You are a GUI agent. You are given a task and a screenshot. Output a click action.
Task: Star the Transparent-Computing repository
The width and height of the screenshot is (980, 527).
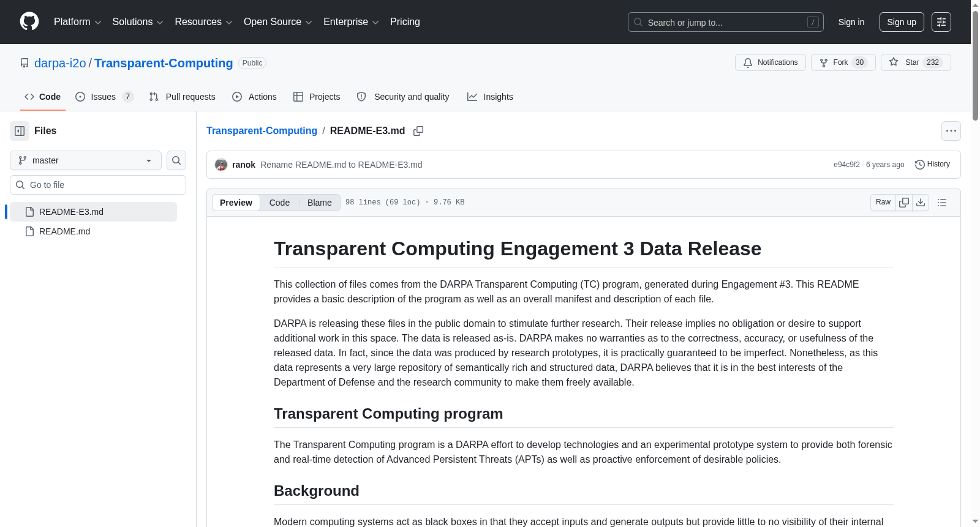click(916, 62)
